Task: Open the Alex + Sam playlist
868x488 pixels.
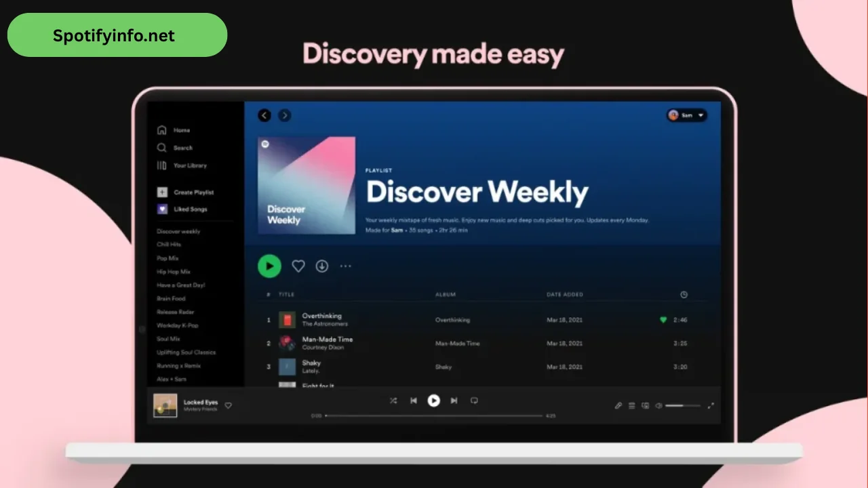Action: pos(172,380)
